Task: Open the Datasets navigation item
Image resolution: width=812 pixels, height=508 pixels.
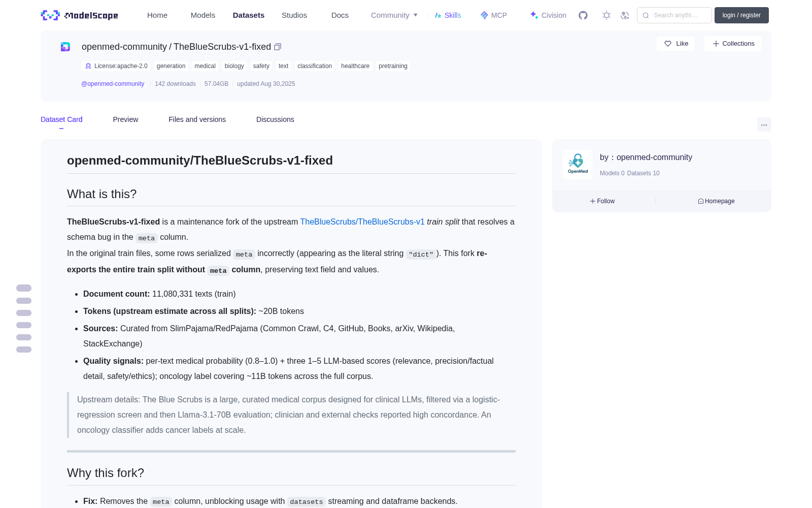Action: click(x=249, y=15)
